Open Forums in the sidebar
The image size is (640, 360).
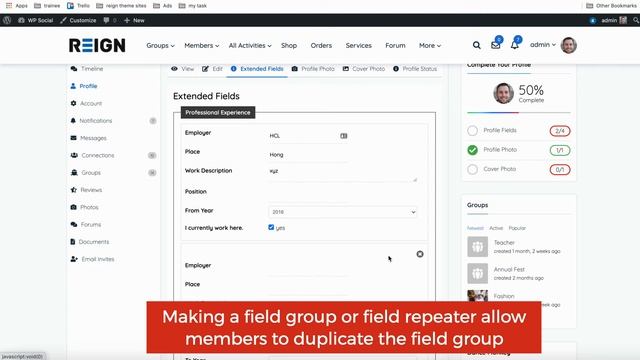(85, 224)
